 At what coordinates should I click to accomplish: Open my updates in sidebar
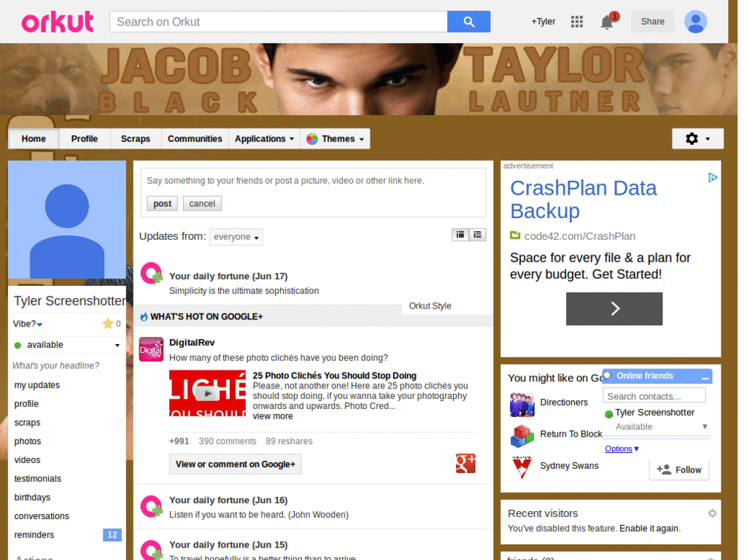coord(37,385)
